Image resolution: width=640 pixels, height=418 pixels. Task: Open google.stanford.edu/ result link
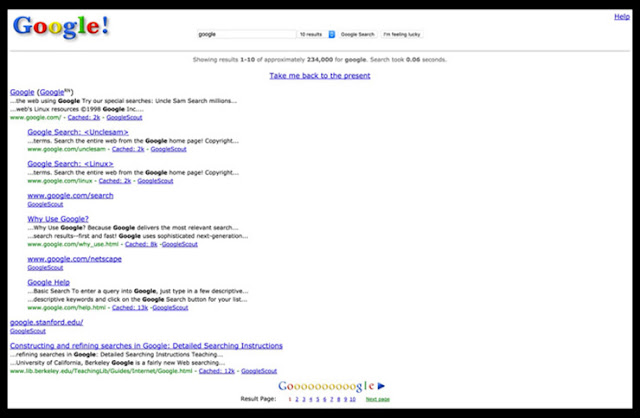47,322
